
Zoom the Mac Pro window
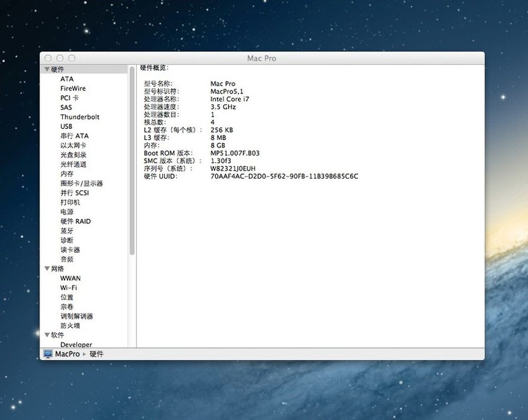[x=72, y=58]
